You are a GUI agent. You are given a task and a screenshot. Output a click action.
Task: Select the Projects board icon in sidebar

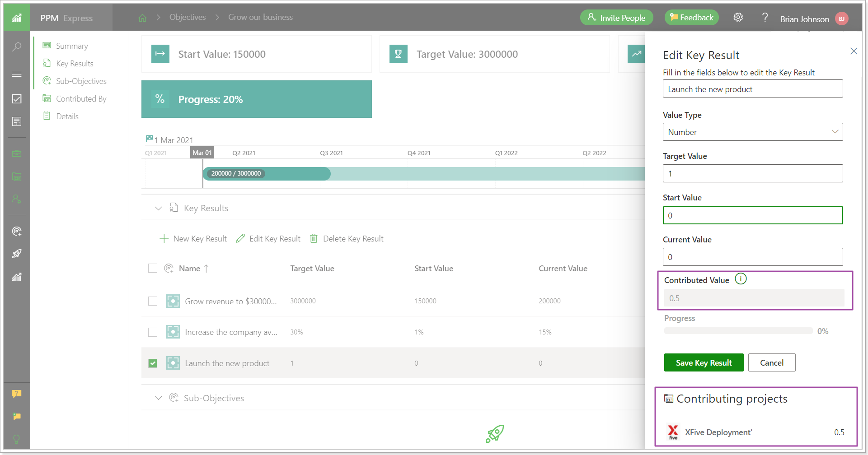[x=17, y=176]
